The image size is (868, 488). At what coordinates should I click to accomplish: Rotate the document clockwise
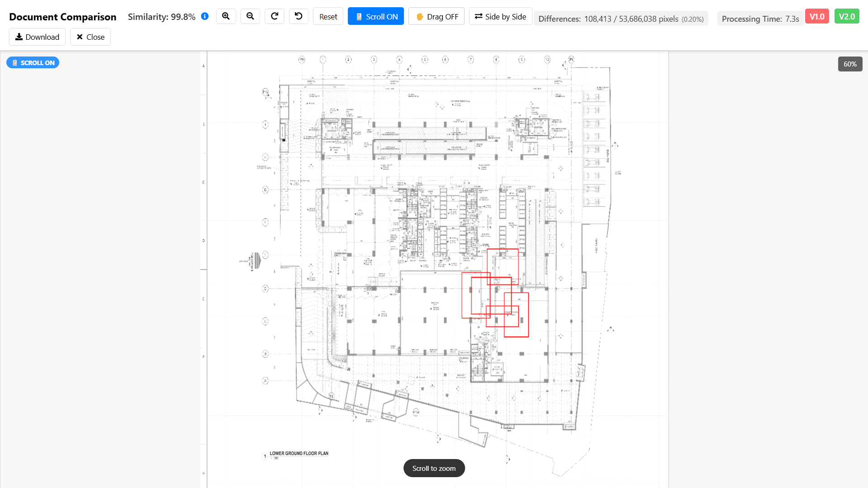[x=275, y=16]
